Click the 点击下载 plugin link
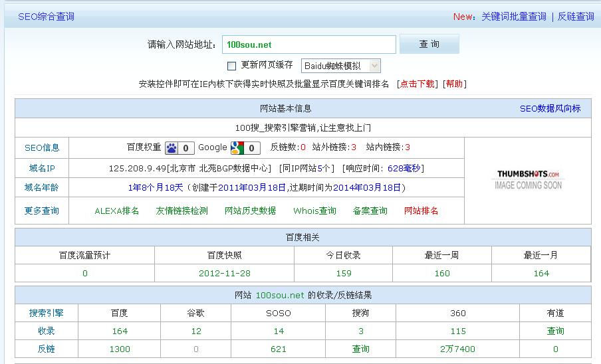This screenshot has width=601, height=364. [418, 84]
